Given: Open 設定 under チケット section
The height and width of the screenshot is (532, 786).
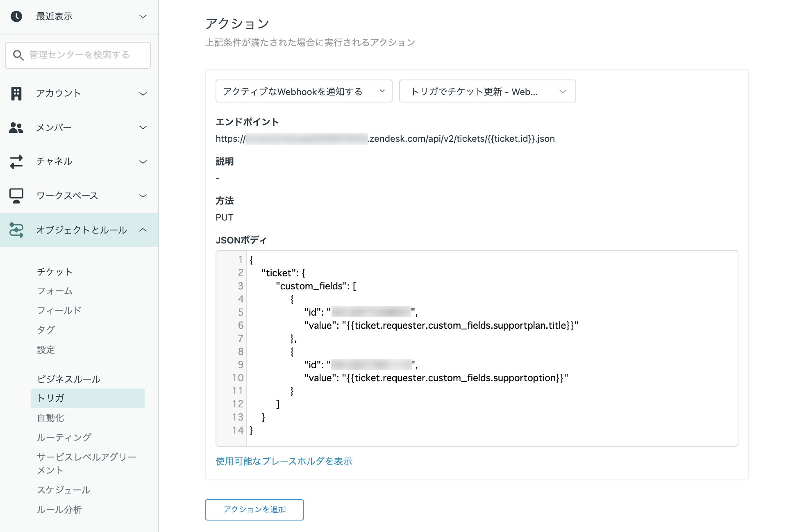Looking at the screenshot, I should tap(46, 350).
